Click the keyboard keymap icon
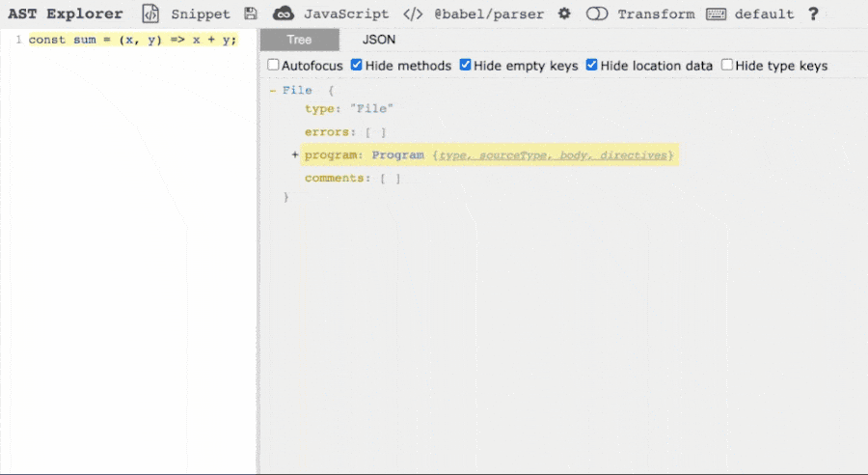 click(716, 14)
